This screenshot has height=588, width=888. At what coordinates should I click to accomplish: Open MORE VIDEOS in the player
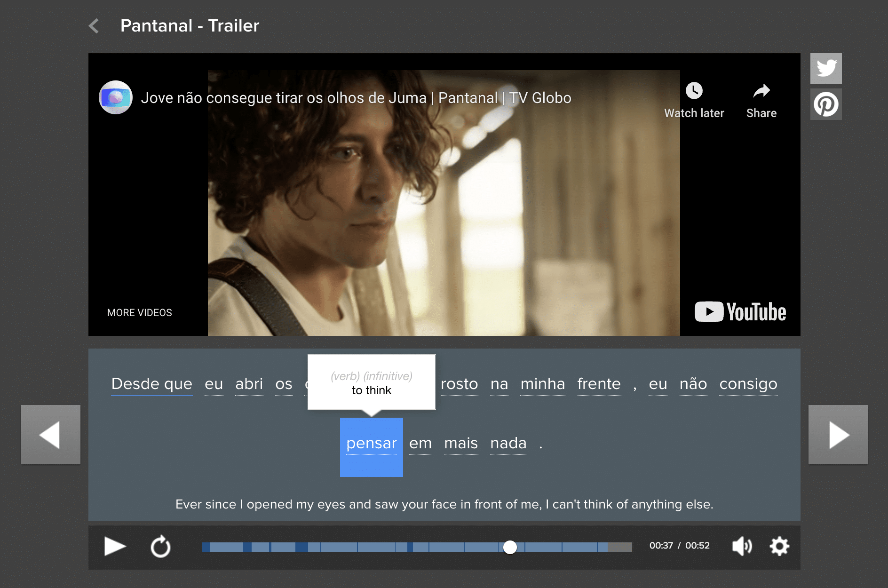tap(139, 313)
